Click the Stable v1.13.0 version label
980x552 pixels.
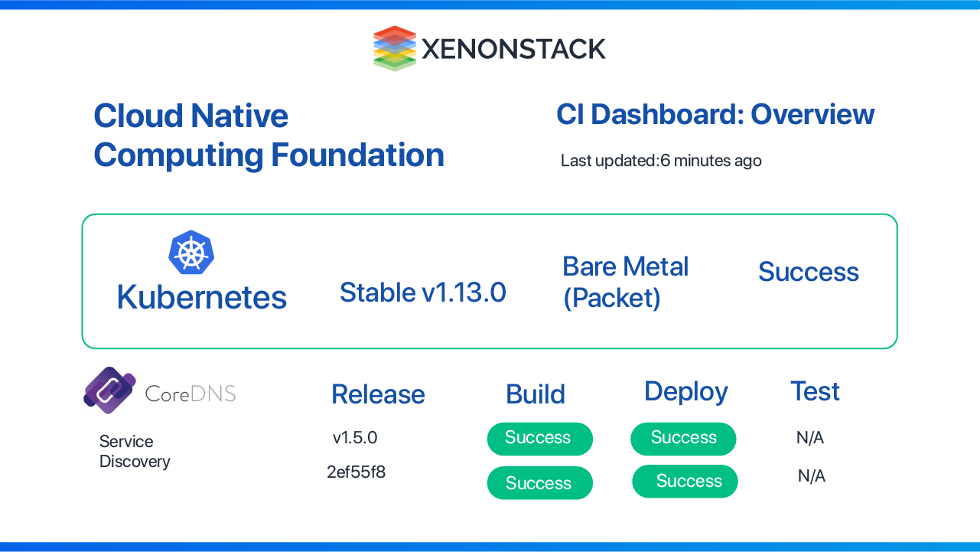[x=423, y=292]
